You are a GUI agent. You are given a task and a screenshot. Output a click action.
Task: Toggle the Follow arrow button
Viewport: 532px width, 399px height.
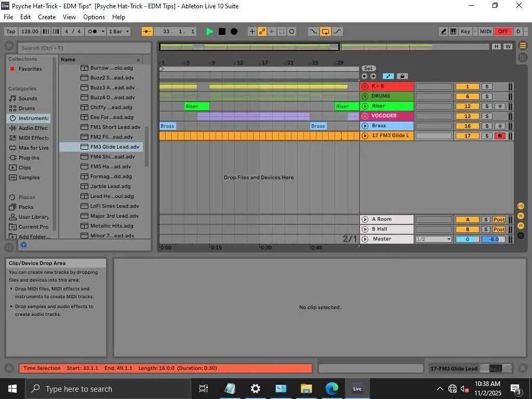tap(147, 32)
